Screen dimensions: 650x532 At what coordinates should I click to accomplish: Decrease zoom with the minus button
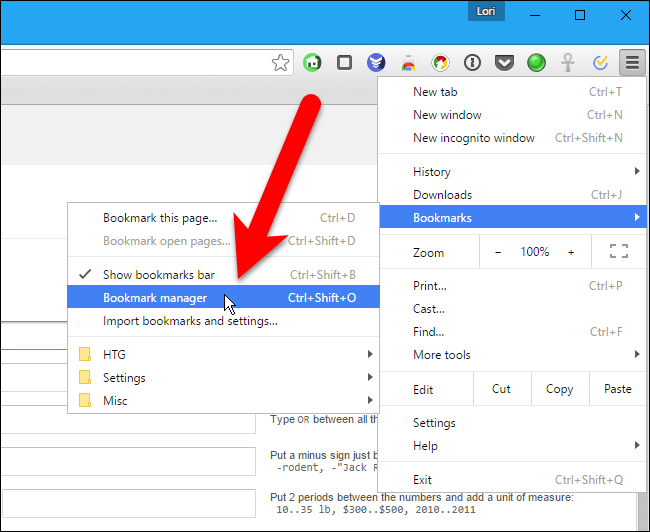(498, 253)
